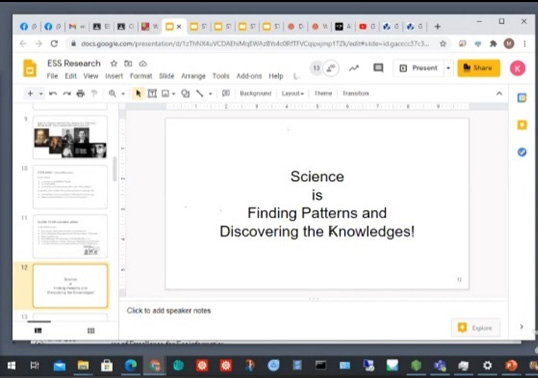Star the ESS Research presentation
Screen dimensions: 538x378
[114, 63]
